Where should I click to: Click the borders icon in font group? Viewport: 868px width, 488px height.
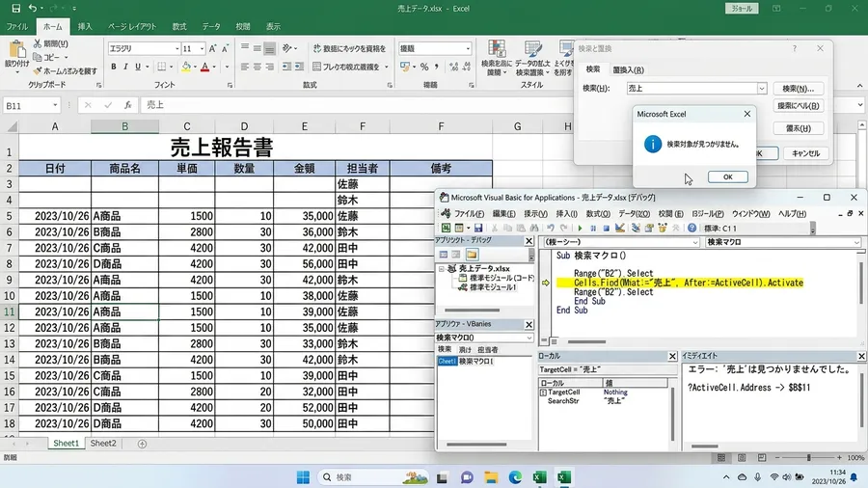(162, 67)
